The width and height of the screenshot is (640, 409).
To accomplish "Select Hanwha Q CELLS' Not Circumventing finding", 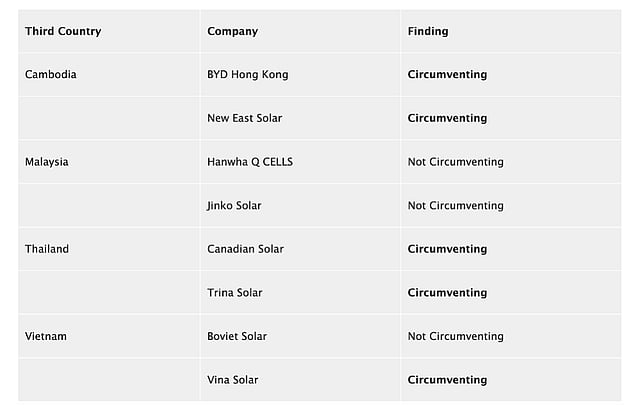I will click(x=456, y=162).
